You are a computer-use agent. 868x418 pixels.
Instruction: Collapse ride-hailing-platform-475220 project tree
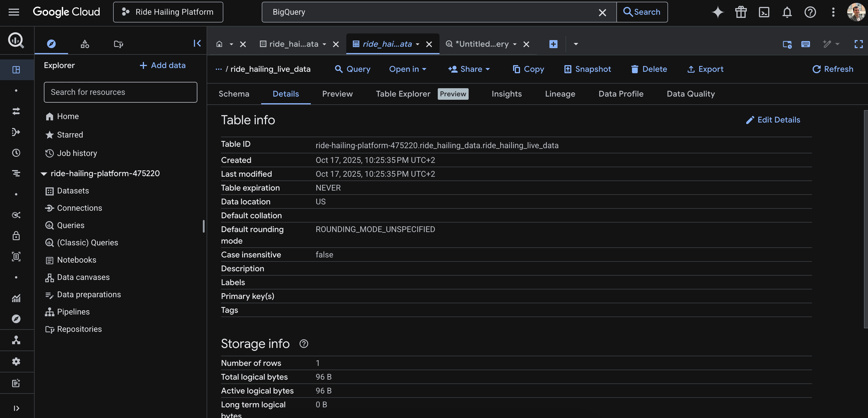[44, 174]
